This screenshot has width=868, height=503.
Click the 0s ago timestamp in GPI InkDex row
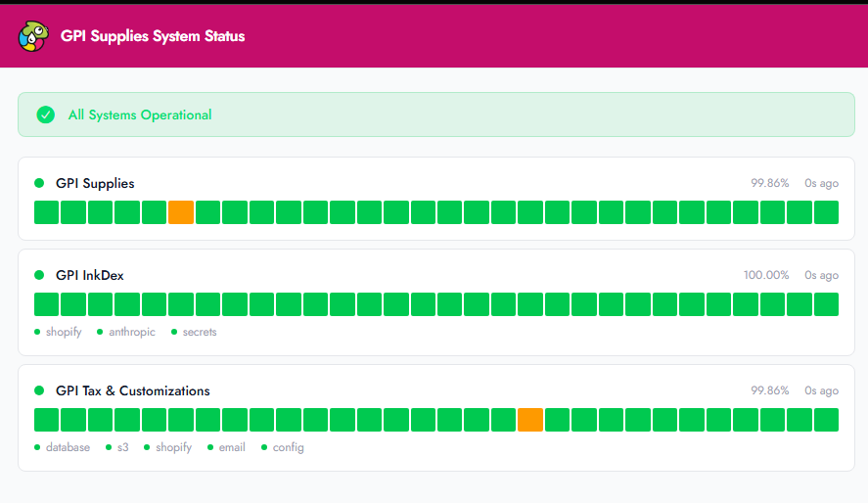tap(821, 275)
